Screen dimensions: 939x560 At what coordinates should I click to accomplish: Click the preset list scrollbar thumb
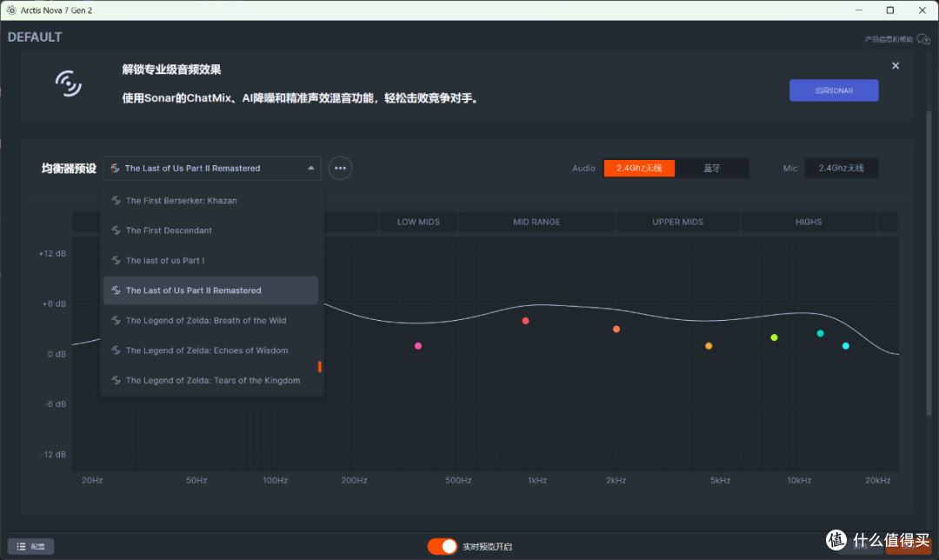coord(320,367)
